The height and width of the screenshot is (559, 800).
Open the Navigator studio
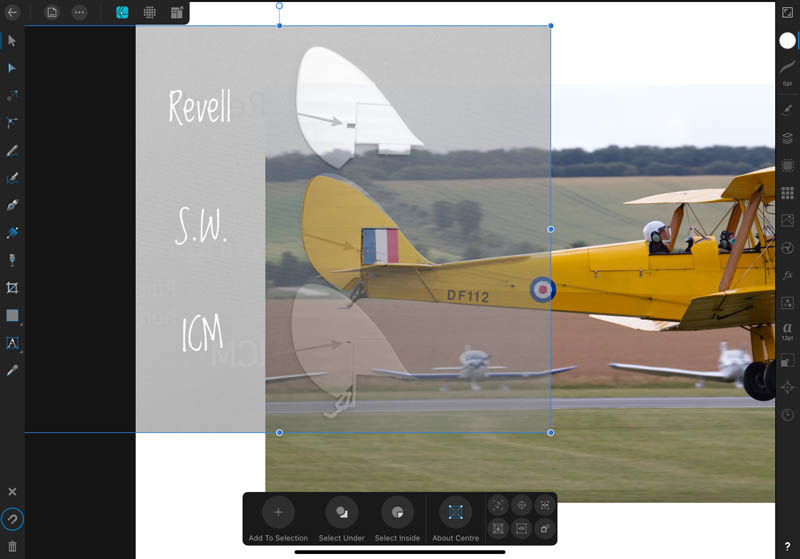pyautogui.click(x=787, y=388)
